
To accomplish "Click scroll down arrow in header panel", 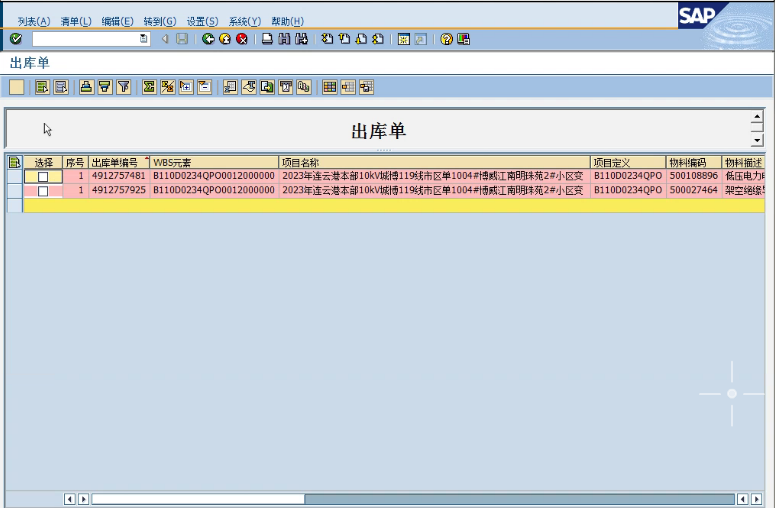I will click(756, 141).
